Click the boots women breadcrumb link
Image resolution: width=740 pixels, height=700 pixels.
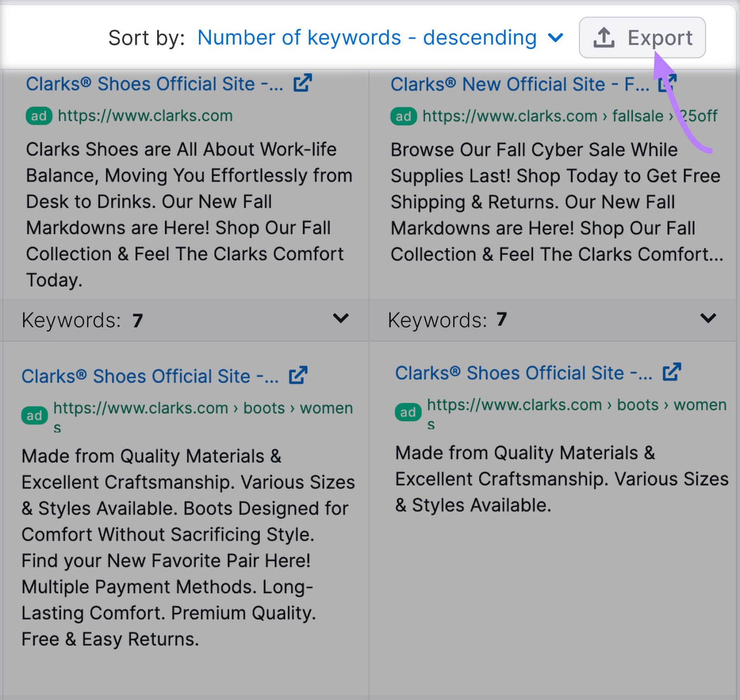point(296,408)
